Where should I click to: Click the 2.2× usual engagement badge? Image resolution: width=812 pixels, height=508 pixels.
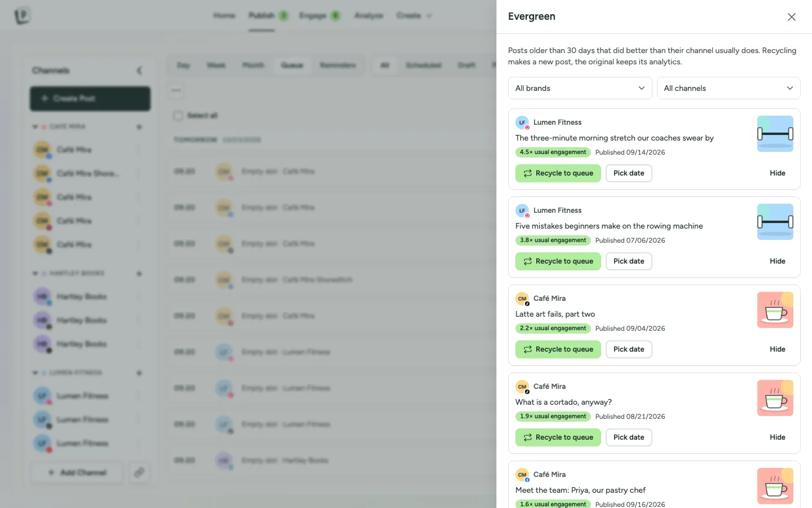pyautogui.click(x=553, y=329)
